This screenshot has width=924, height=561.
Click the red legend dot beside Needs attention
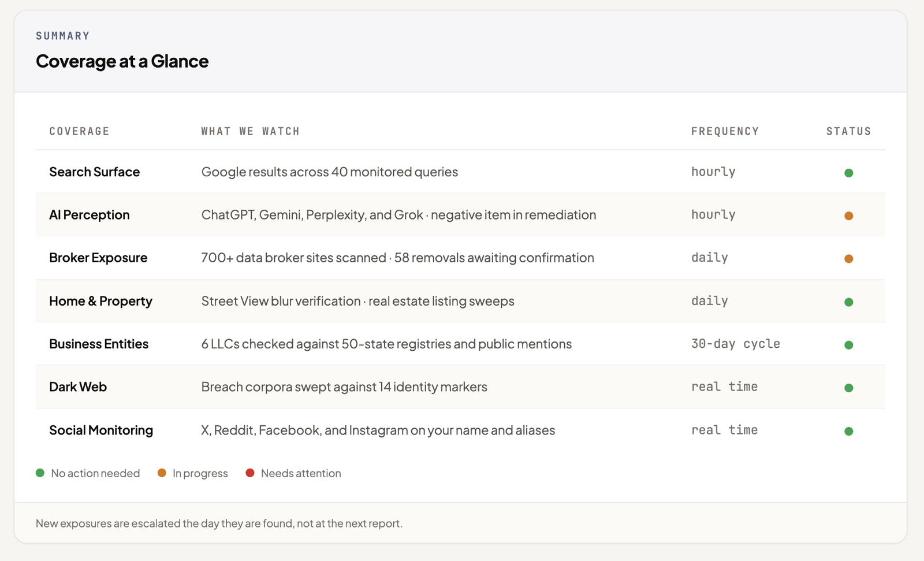coord(250,473)
